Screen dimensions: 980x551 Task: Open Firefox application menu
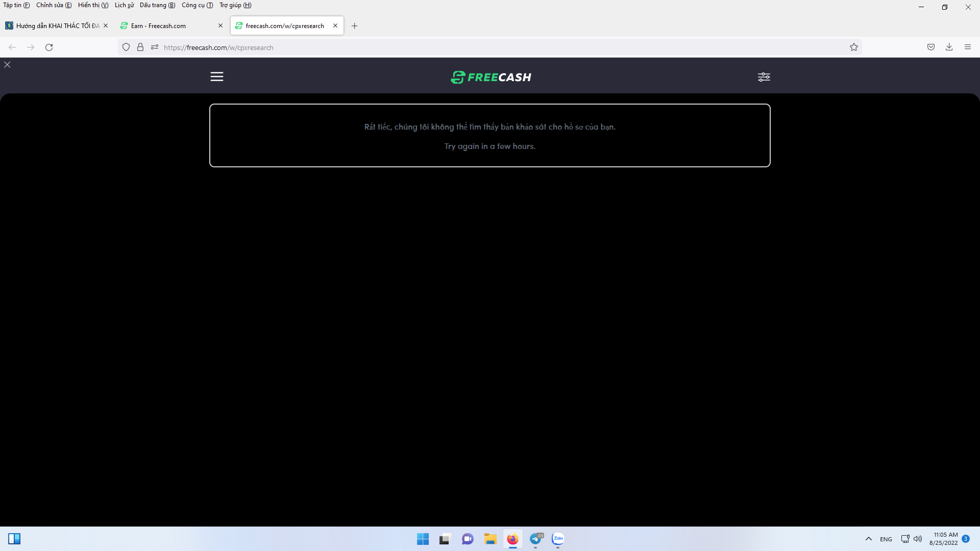[968, 47]
